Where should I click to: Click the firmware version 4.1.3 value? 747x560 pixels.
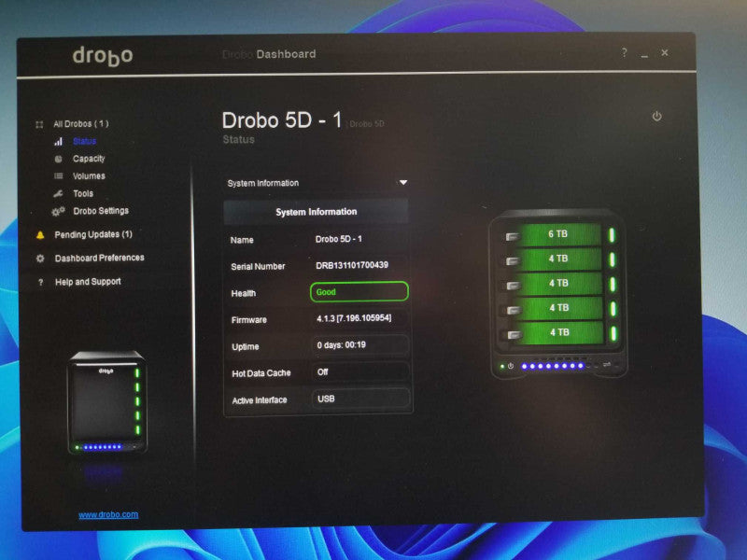(x=354, y=318)
